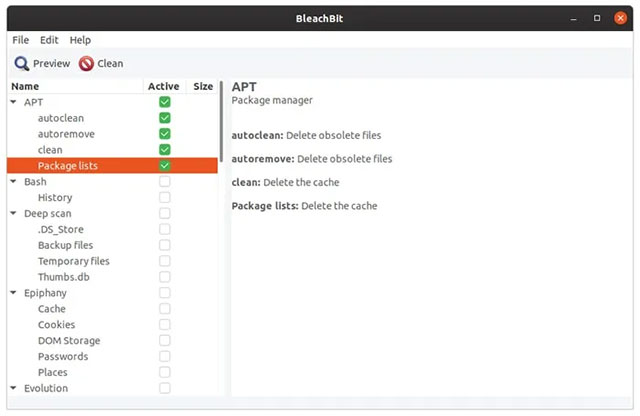Screen dimensions: 640x416
Task: Click the red Clean icon
Action: (86, 63)
